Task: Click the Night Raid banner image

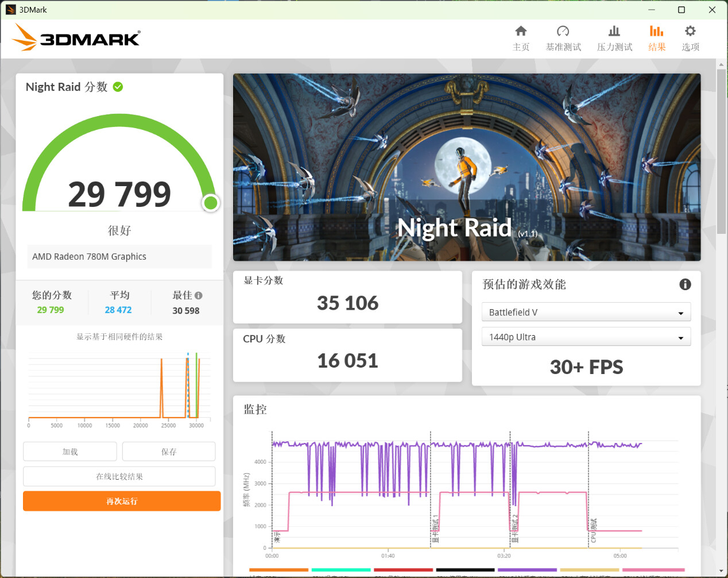Action: [466, 167]
